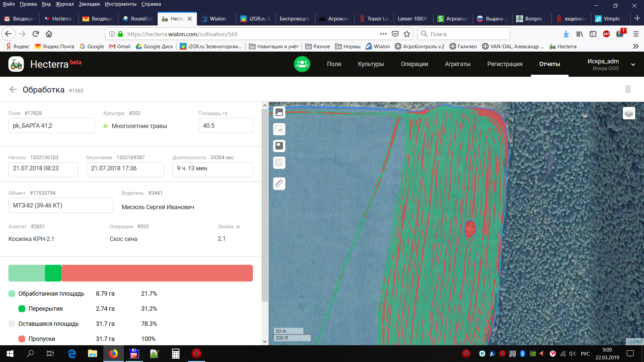
Task: Open the Агрегаты navigation link
Action: coord(458,64)
